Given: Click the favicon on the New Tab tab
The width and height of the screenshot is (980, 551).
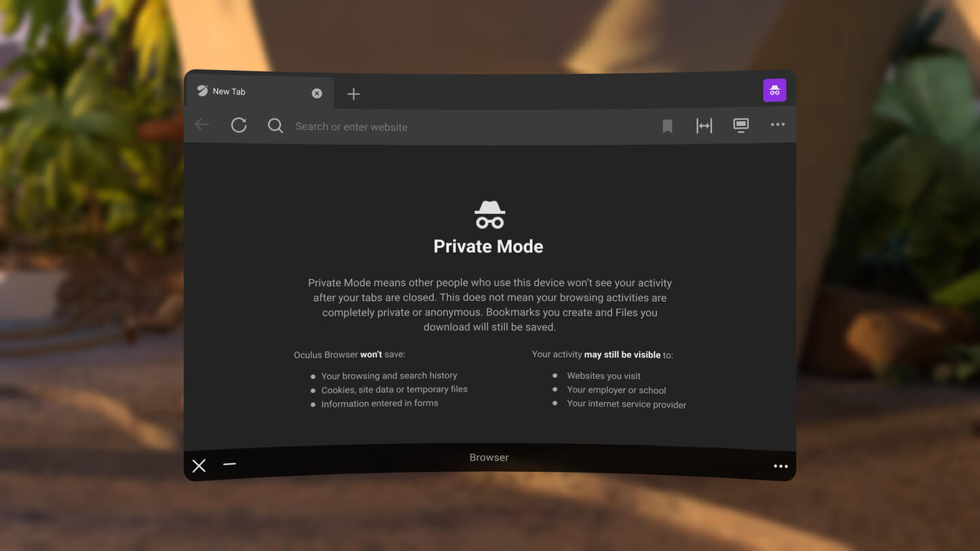Looking at the screenshot, I should pyautogui.click(x=202, y=91).
